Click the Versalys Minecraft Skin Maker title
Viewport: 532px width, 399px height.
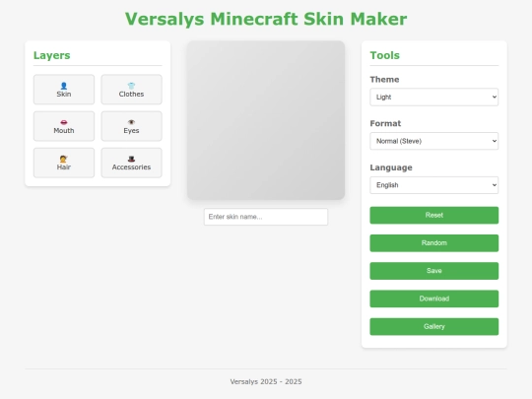(266, 19)
